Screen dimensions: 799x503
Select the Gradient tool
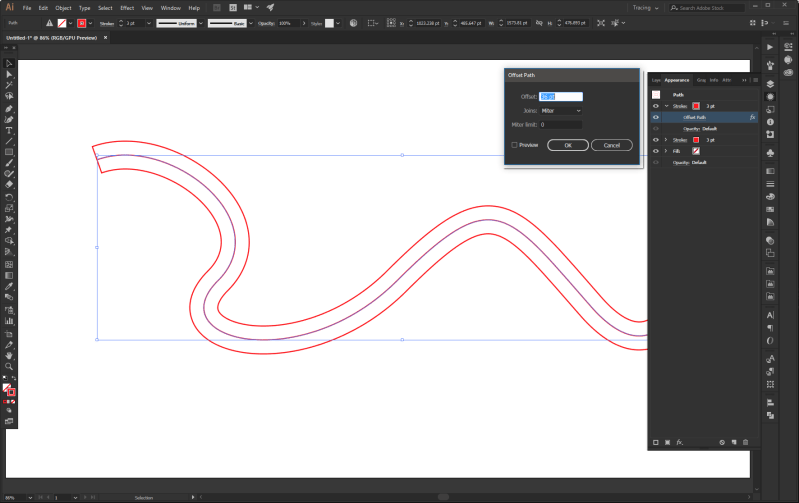[9, 275]
